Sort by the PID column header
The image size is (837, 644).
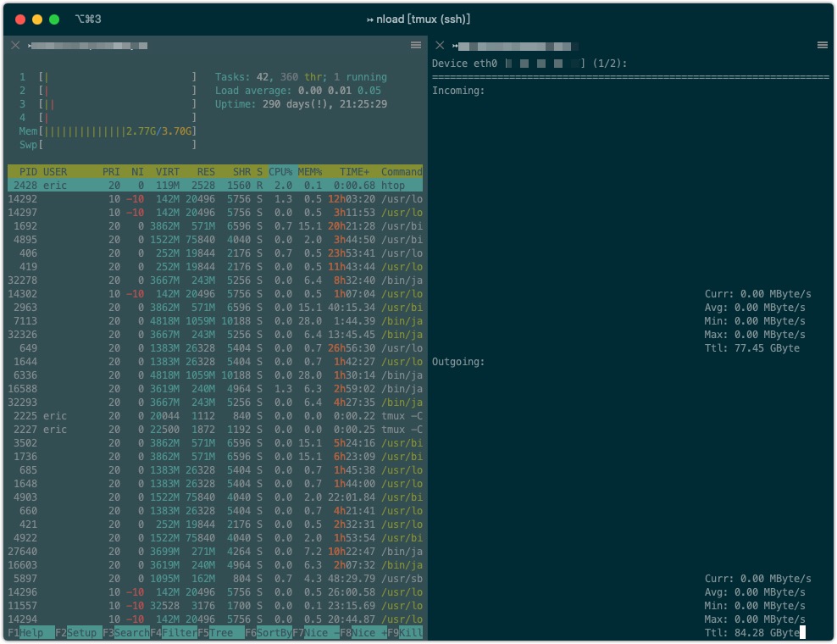click(28, 172)
